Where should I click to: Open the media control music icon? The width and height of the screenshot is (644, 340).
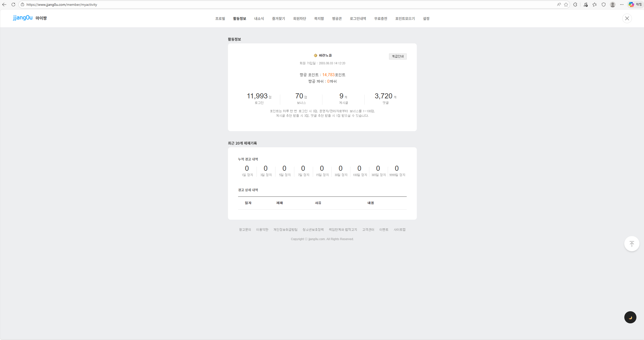click(586, 5)
